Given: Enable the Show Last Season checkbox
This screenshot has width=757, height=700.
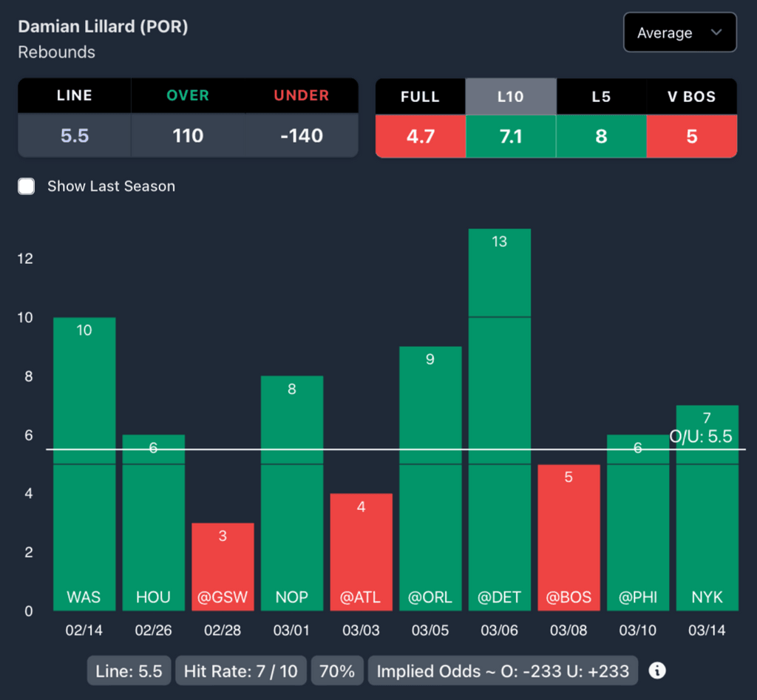Looking at the screenshot, I should [x=26, y=186].
